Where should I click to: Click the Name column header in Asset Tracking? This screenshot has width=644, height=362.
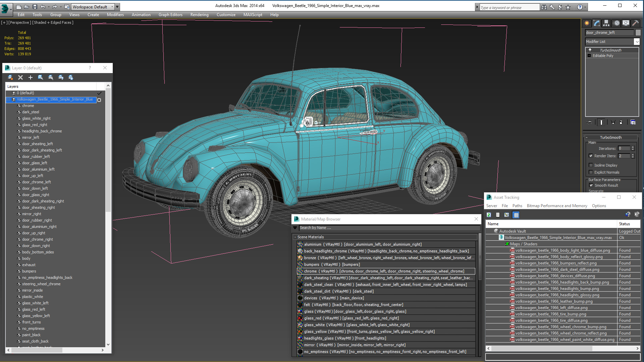click(x=551, y=224)
